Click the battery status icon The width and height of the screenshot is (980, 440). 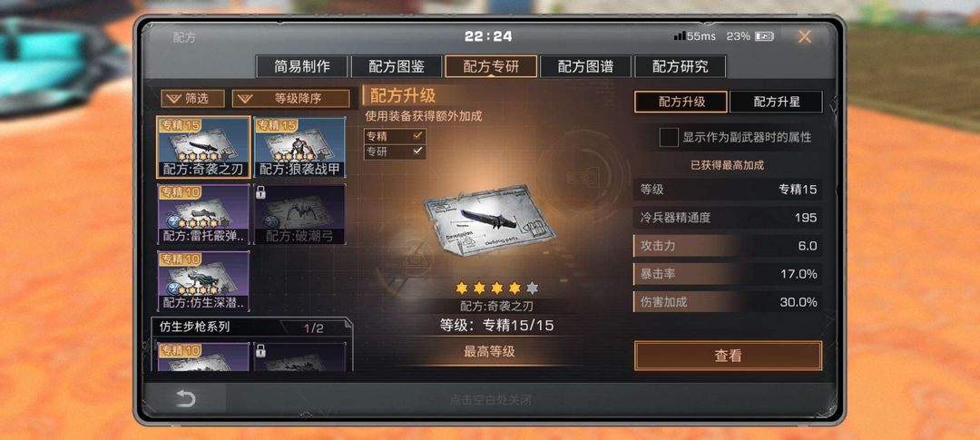coord(764,37)
